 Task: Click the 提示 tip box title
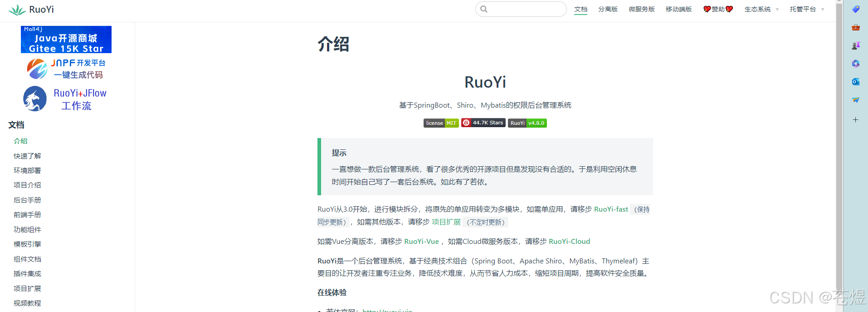pos(339,153)
